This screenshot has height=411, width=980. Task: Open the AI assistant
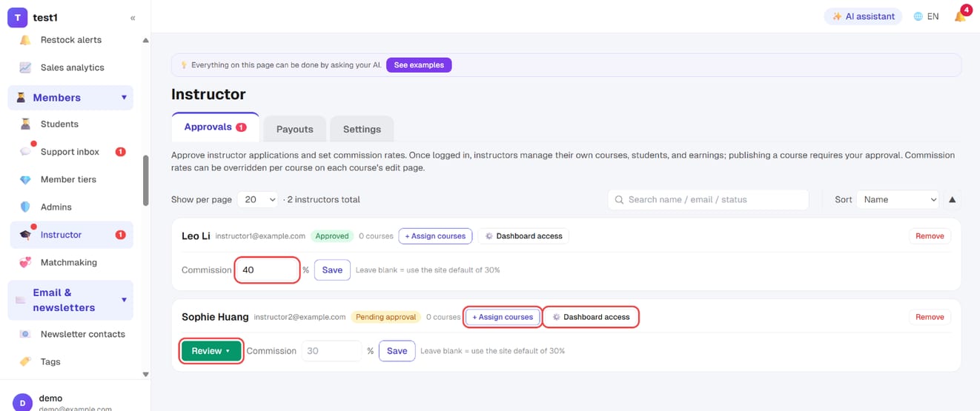tap(863, 16)
